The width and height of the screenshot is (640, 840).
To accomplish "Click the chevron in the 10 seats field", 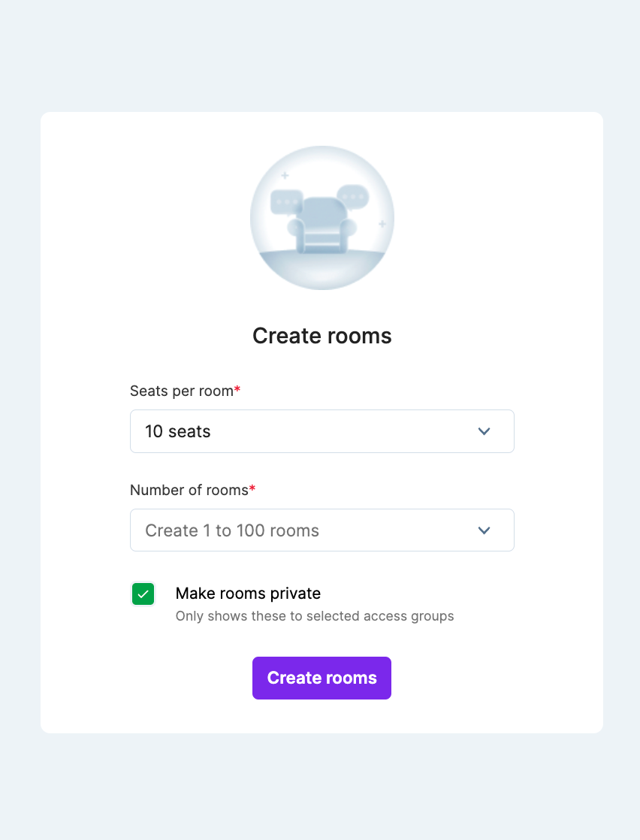I will (485, 431).
